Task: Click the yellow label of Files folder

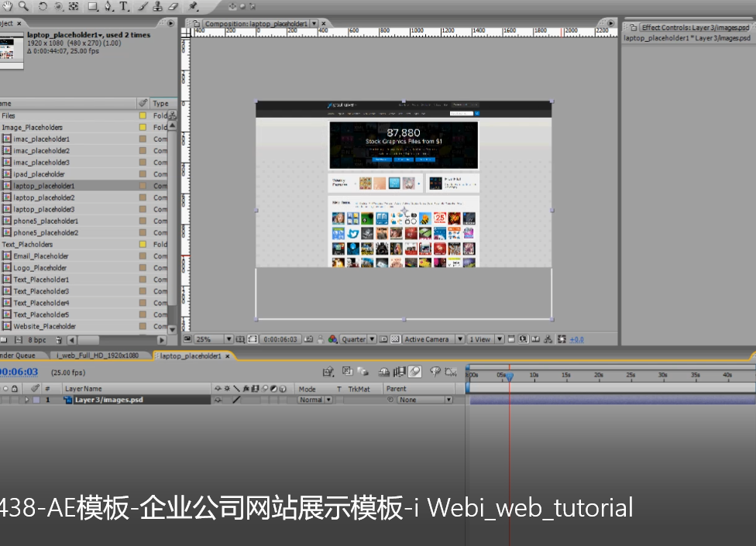Action: (x=143, y=115)
